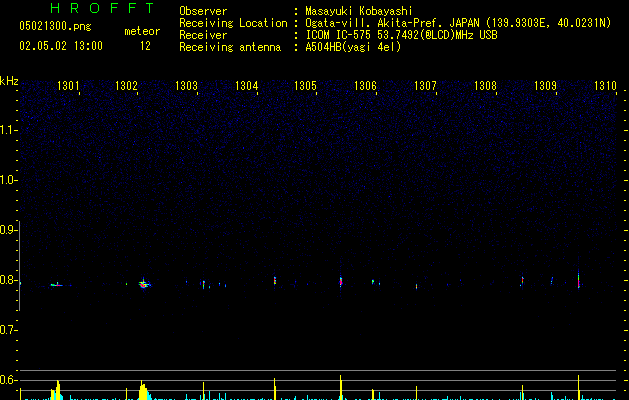
Task: Click the 'Receiving Location' label
Action: (233, 23)
